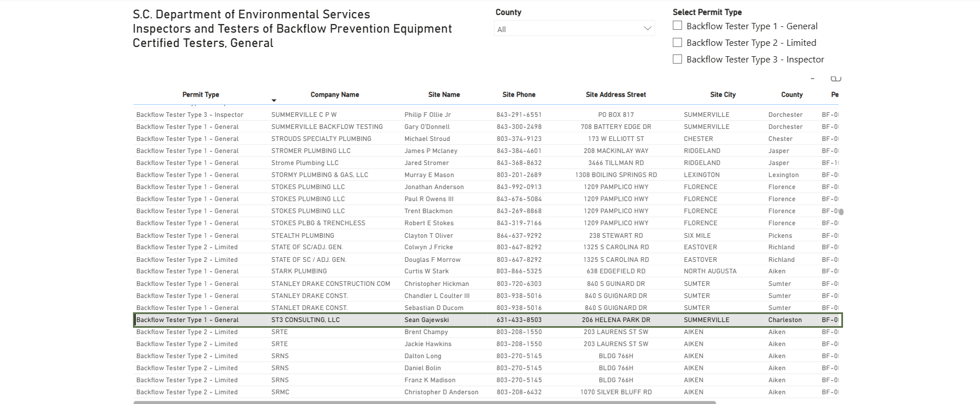Check Backflow Tester Type 1 - General box
This screenshot has height=404, width=980.
coord(677,26)
